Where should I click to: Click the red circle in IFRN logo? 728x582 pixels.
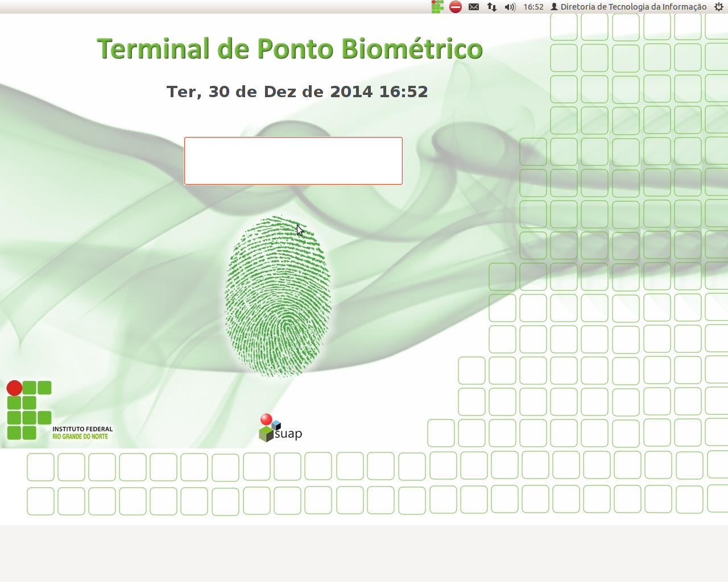coord(14,388)
